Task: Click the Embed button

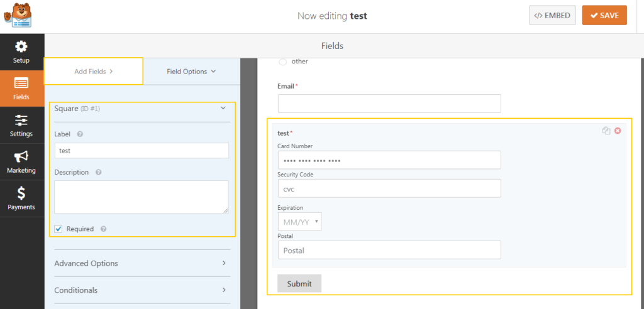Action: (x=552, y=16)
